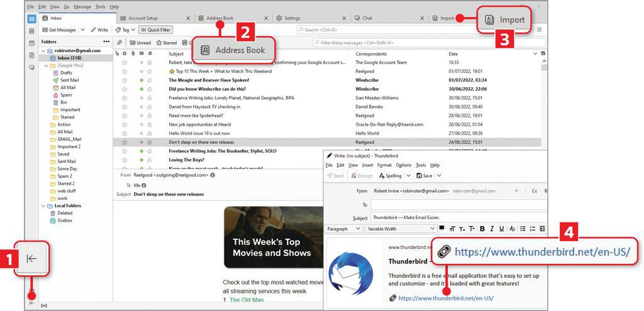Apply bold in the compose window
Image resolution: width=644 pixels, height=311 pixels.
click(482, 229)
